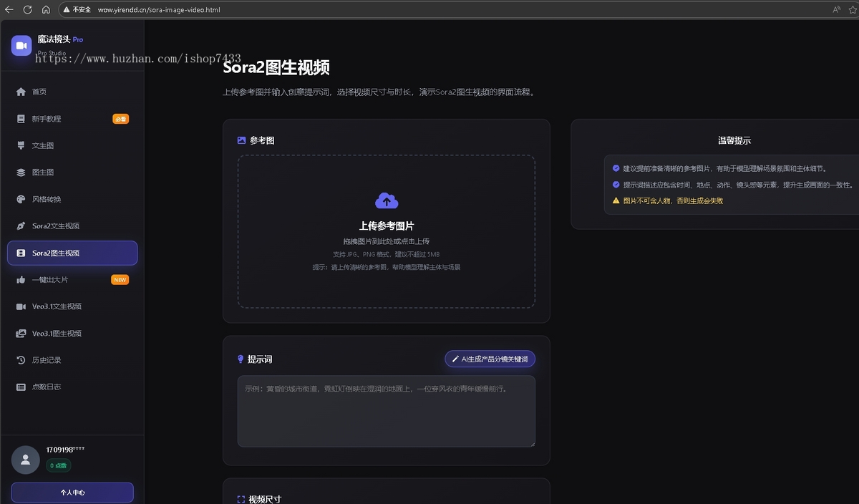Viewport: 859px width, 504px height.
Task: Click the list icon beside 点数日志
Action: (21, 387)
